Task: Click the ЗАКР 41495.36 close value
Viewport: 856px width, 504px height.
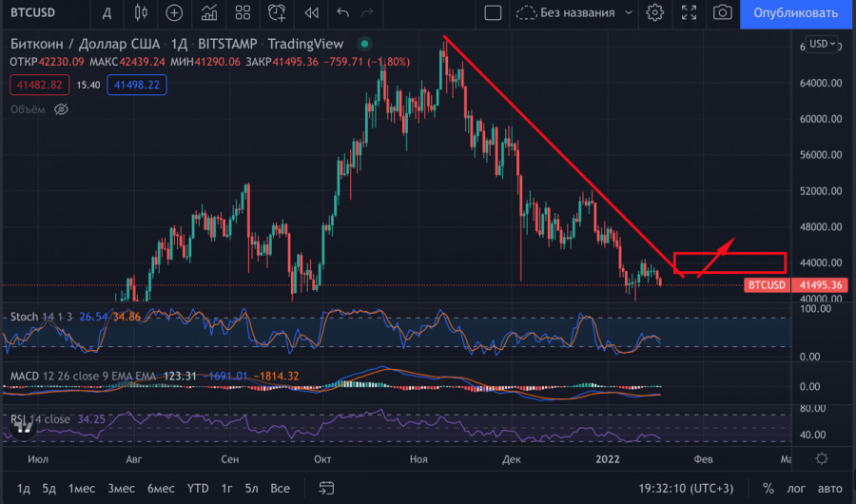Action: point(282,62)
